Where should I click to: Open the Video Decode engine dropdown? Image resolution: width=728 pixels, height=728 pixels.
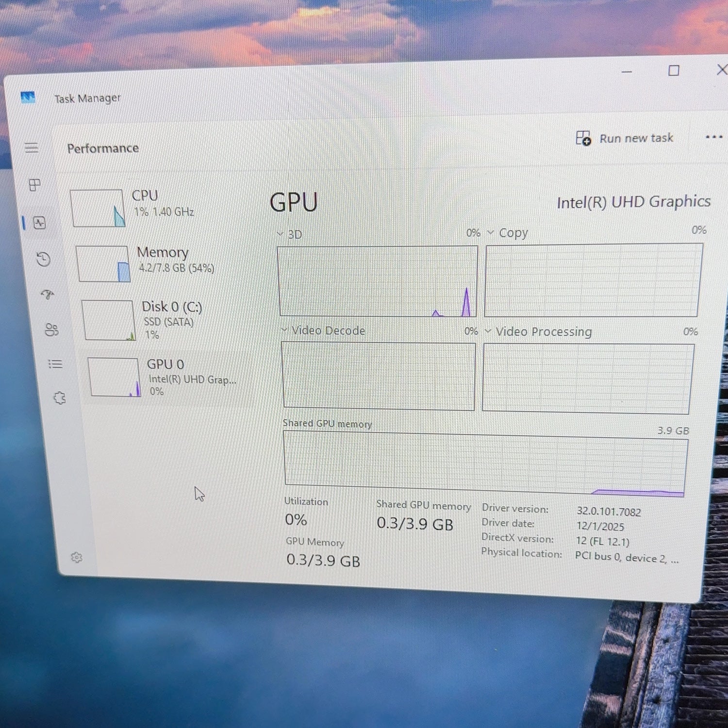tap(284, 330)
